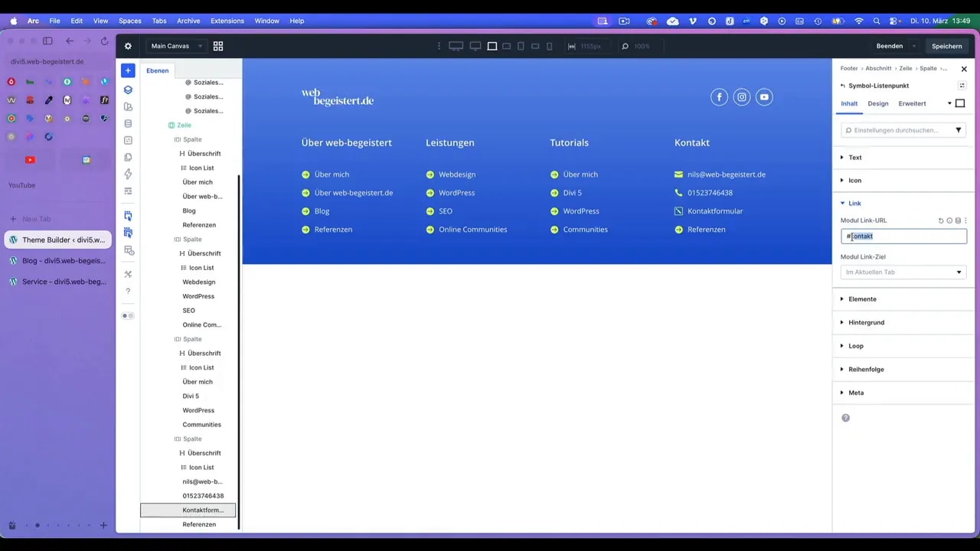Open the database icon in builder sidebar
The height and width of the screenshot is (551, 980).
tap(128, 123)
